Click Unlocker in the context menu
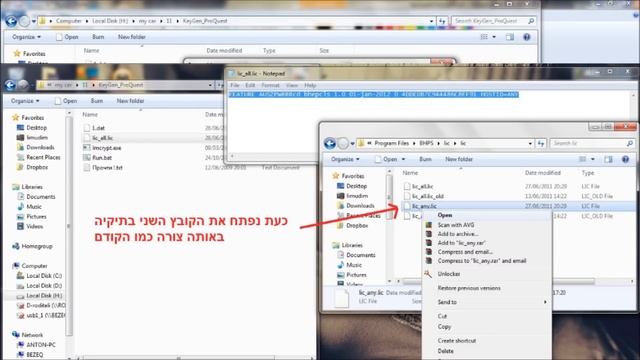The image size is (640, 360). (449, 274)
